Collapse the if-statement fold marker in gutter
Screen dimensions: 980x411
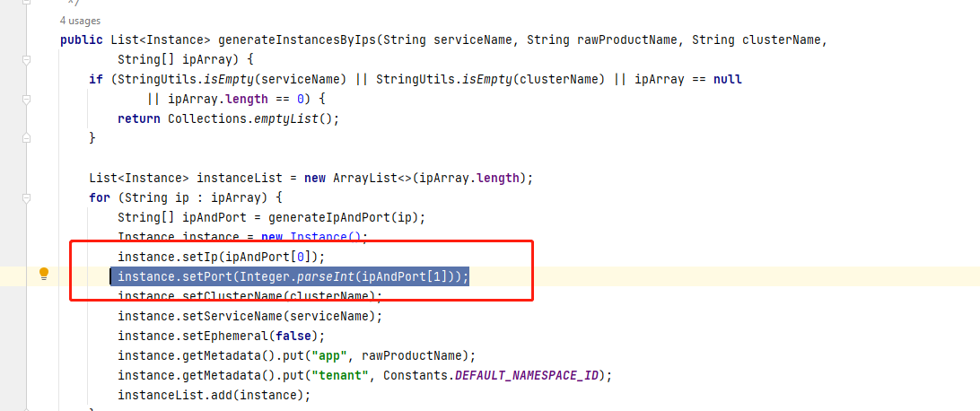26,99
